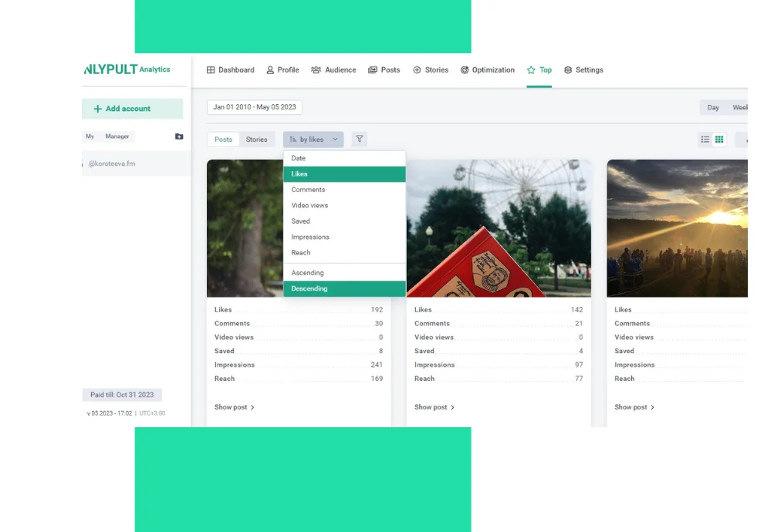
Task: Open the date range field Jan 01 2010
Action: pos(254,107)
